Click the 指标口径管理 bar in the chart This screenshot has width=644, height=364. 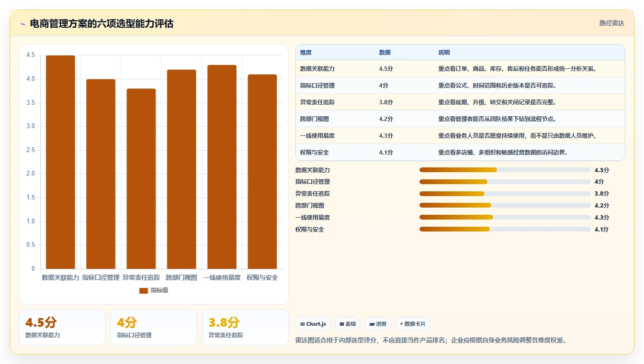click(101, 174)
